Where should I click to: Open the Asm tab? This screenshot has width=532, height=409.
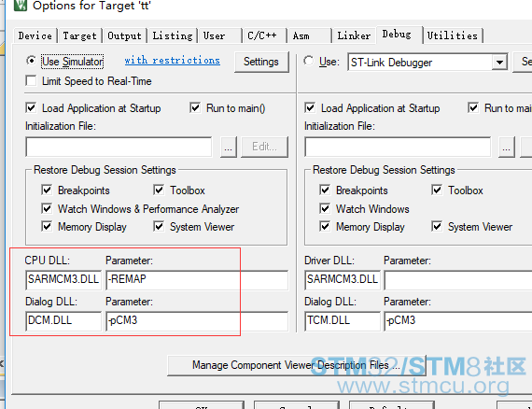309,35
